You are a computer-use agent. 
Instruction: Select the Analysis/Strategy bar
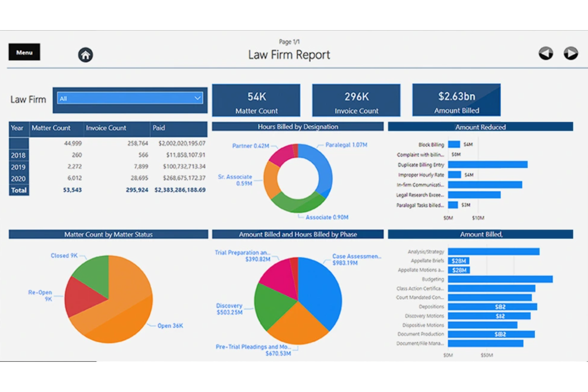[x=494, y=251]
